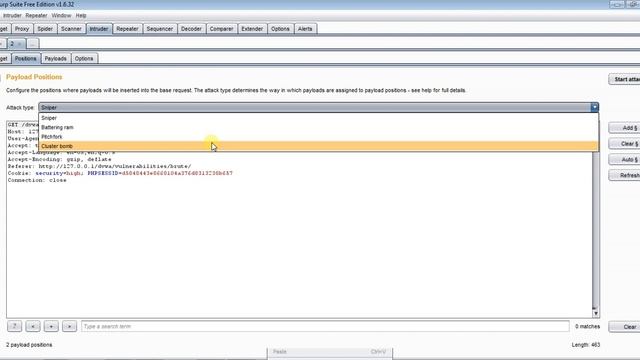Viewport: 640px width, 360px height.
Task: Switch to the Spider tab
Action: [x=45, y=29]
